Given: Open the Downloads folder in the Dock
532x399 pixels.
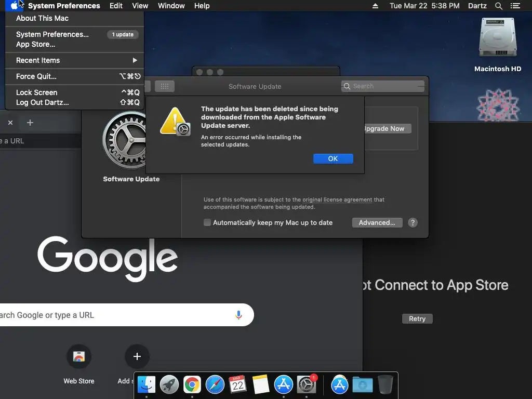Looking at the screenshot, I should pos(362,385).
